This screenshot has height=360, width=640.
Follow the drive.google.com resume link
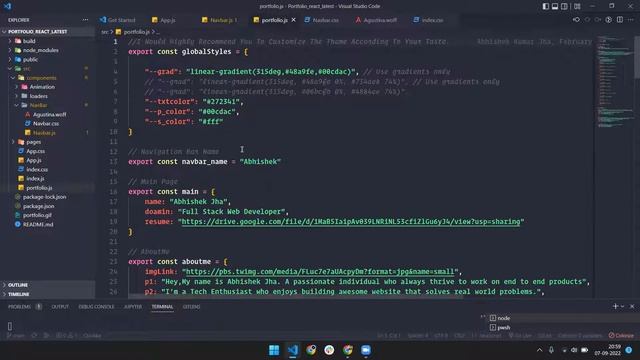[x=351, y=222]
